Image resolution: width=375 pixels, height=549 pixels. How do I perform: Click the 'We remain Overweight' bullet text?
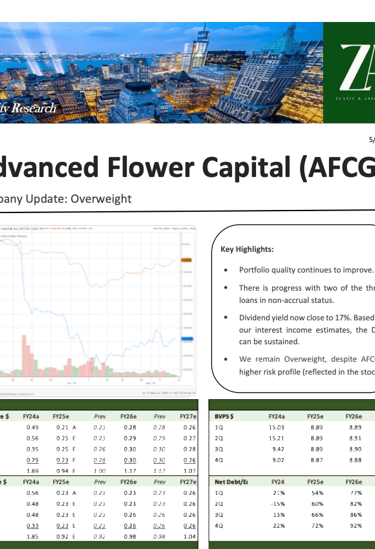pos(307,365)
